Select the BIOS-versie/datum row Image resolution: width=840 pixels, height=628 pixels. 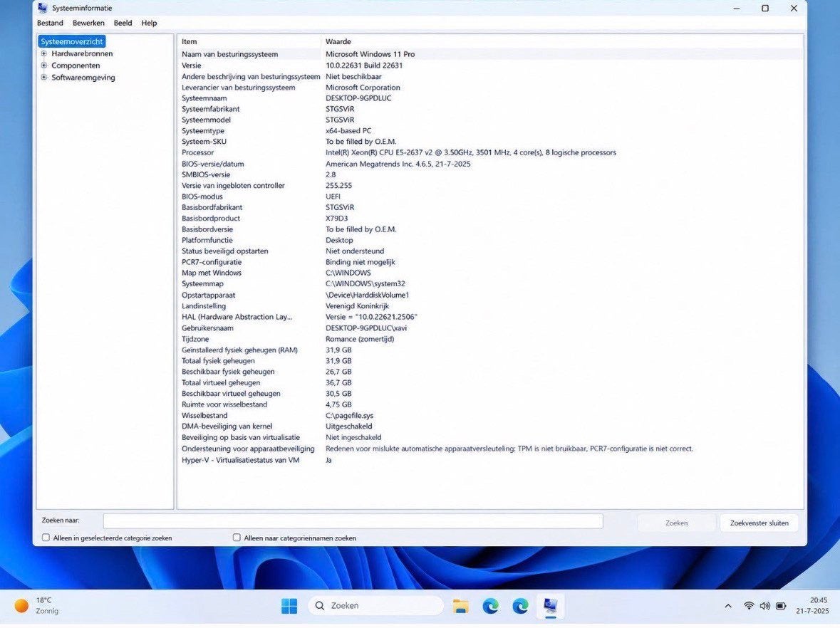click(x=490, y=164)
